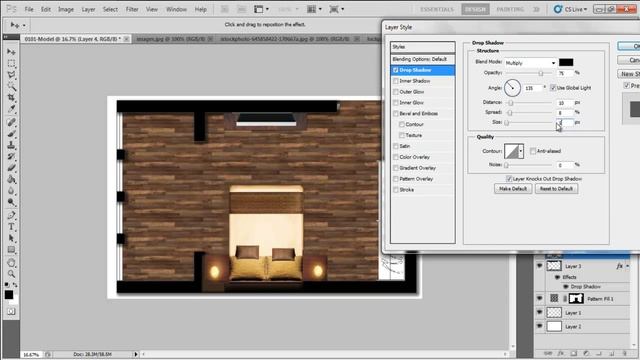
Task: Select the Pen tool
Action: (x=11, y=216)
